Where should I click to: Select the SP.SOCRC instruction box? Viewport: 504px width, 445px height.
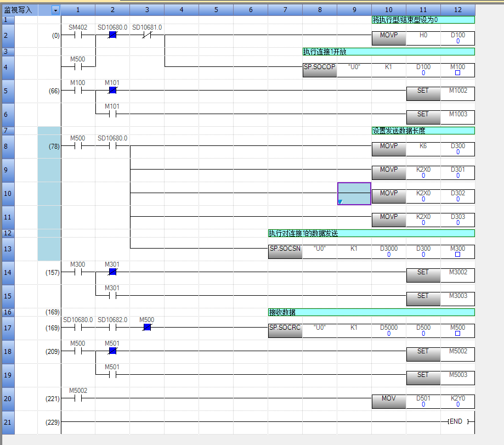coord(285,330)
